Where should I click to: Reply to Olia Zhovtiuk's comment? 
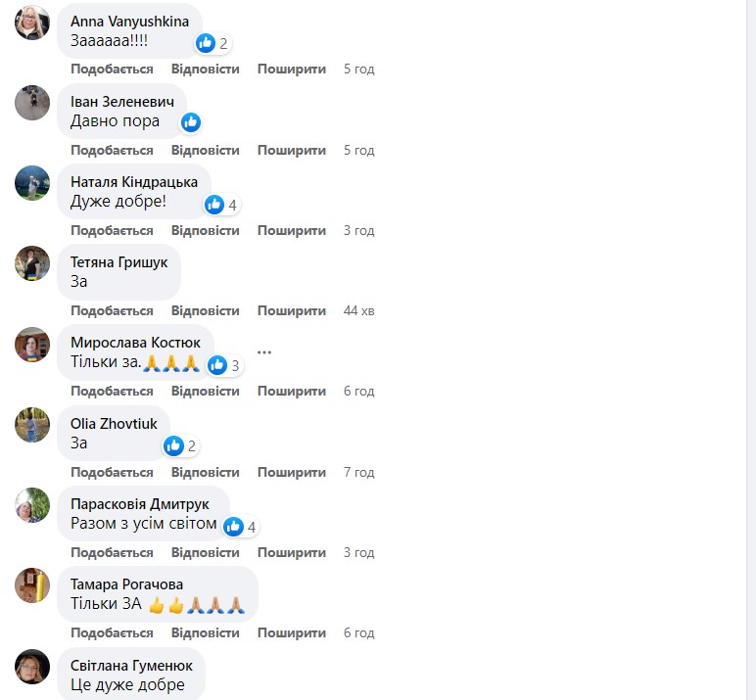206,473
